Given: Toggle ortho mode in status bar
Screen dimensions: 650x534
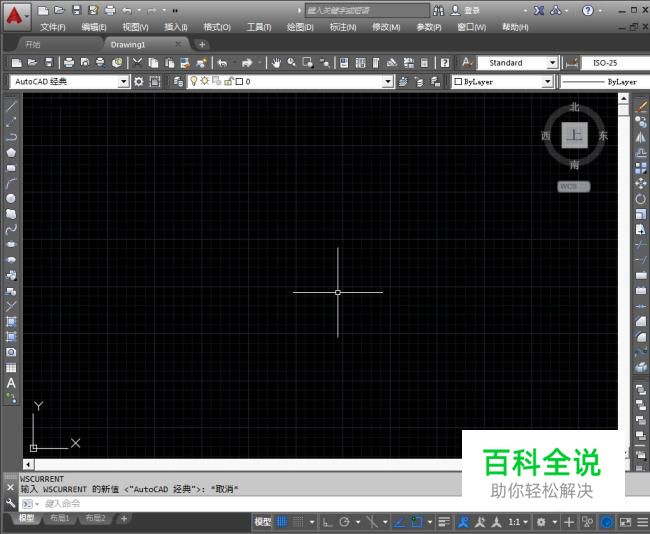Looking at the screenshot, I should pos(327,522).
